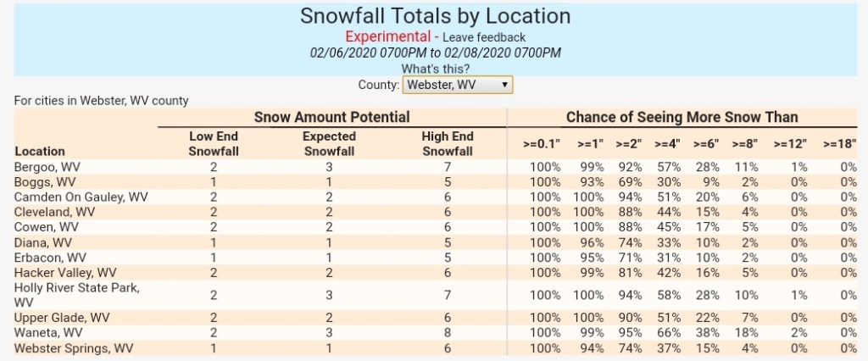The image size is (868, 361).
Task: Select the Camden On Gauley, WV location
Action: click(81, 197)
